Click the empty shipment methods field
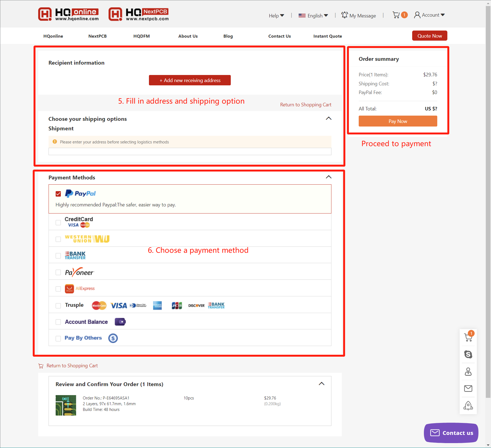Viewport: 491px width, 448px height. point(190,152)
